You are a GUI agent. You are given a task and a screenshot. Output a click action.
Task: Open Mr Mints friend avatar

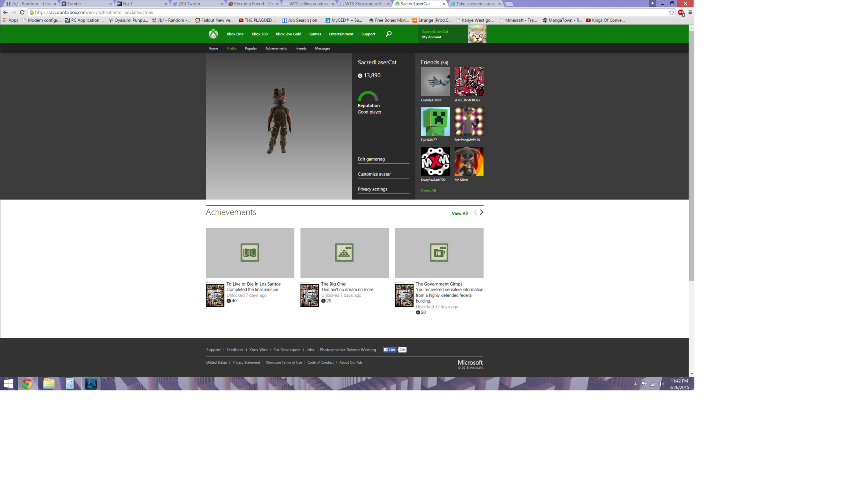tap(469, 161)
